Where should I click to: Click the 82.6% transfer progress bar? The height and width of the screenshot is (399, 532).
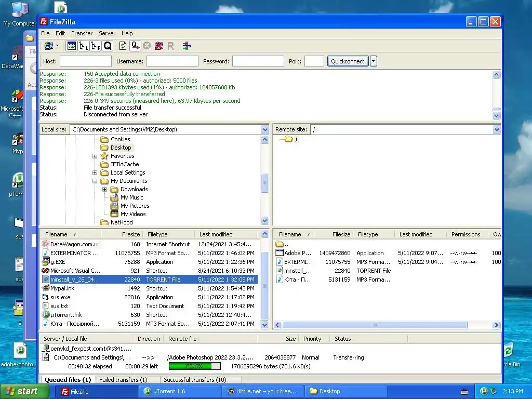(195, 366)
